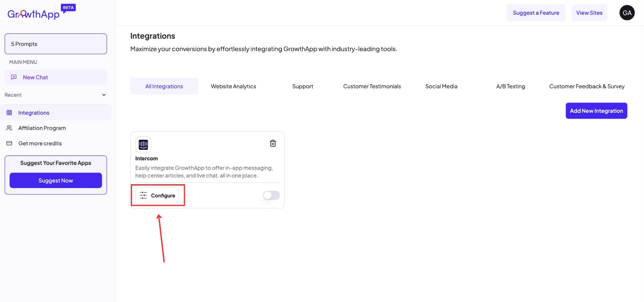The height and width of the screenshot is (302, 644).
Task: Click the Intercom card title
Action: click(x=146, y=158)
